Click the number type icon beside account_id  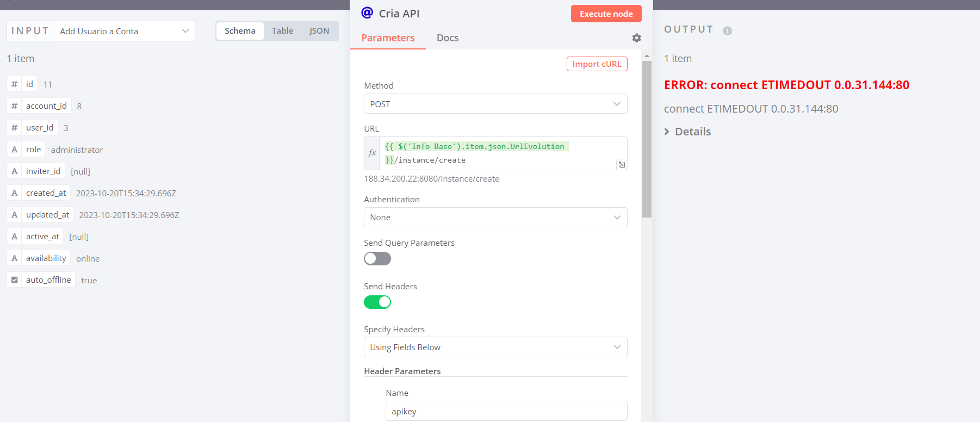pos(15,106)
